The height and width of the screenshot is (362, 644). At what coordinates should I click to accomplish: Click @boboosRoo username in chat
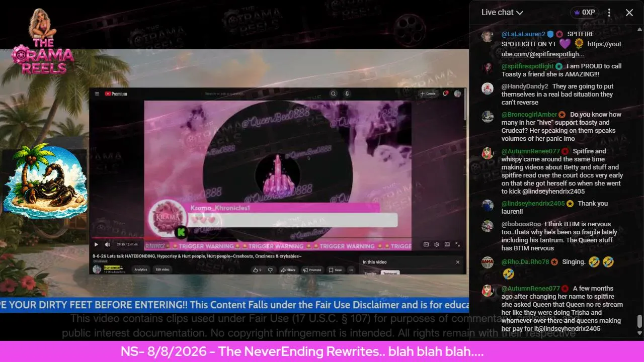click(521, 224)
